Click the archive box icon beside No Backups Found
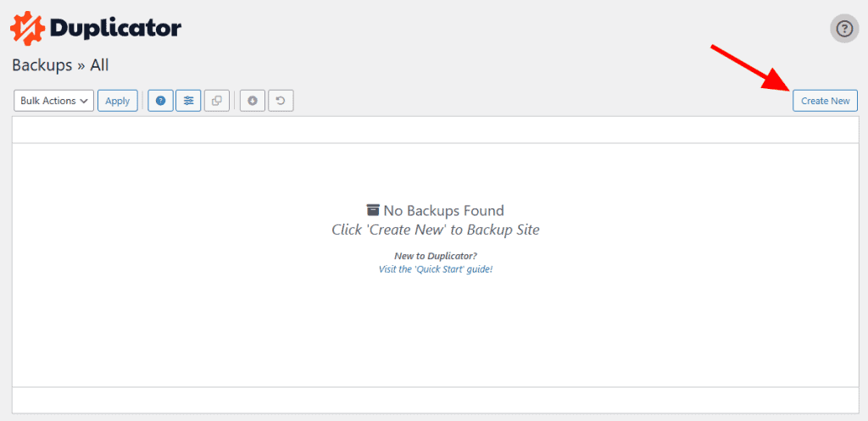868x421 pixels. click(373, 210)
